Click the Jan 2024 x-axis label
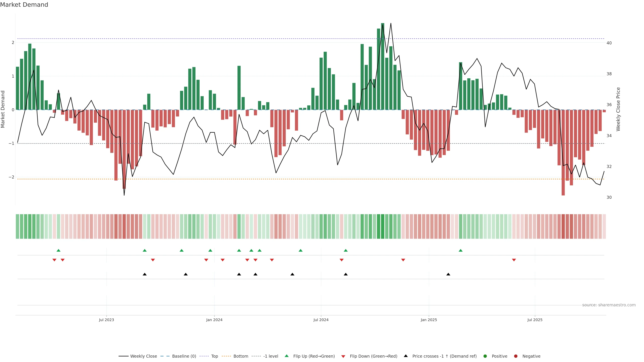Screen dimensions: 644x362 click(214, 320)
